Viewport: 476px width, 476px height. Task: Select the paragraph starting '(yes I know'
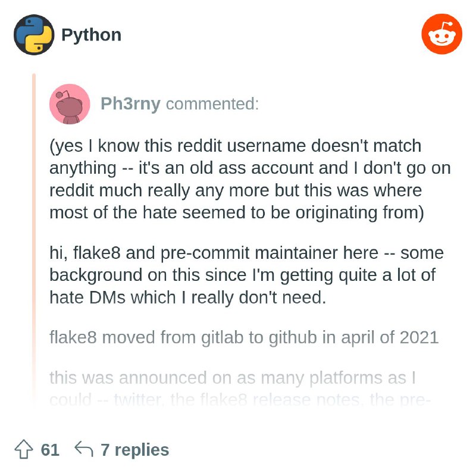250,179
